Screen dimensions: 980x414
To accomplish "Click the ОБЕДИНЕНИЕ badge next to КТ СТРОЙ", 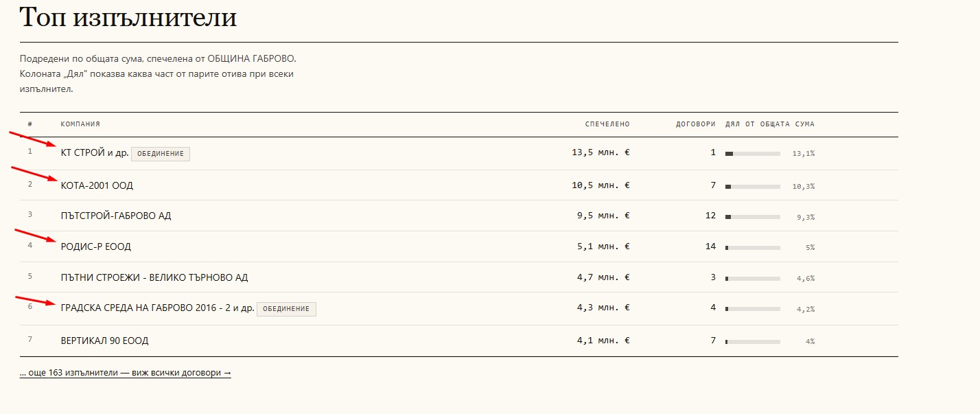I will [x=161, y=154].
